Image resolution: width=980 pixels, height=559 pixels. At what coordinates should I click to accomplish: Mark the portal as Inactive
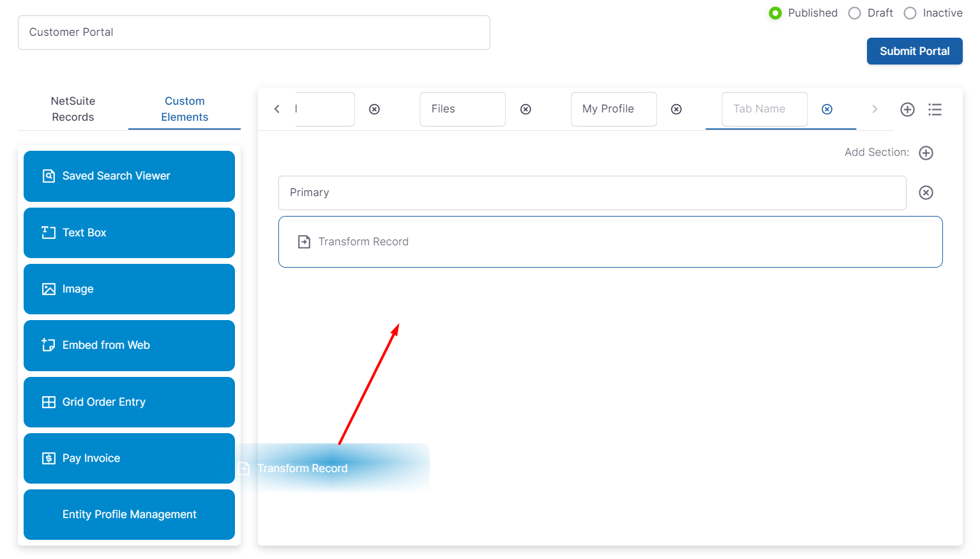pos(910,13)
